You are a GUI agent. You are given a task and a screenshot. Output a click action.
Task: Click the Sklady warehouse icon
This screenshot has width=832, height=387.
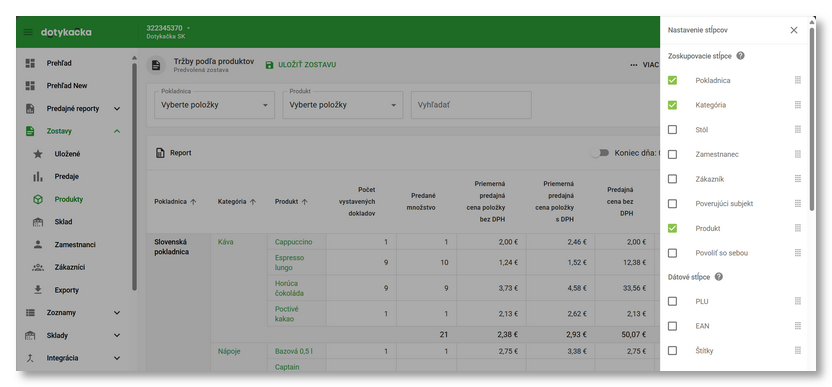30,336
